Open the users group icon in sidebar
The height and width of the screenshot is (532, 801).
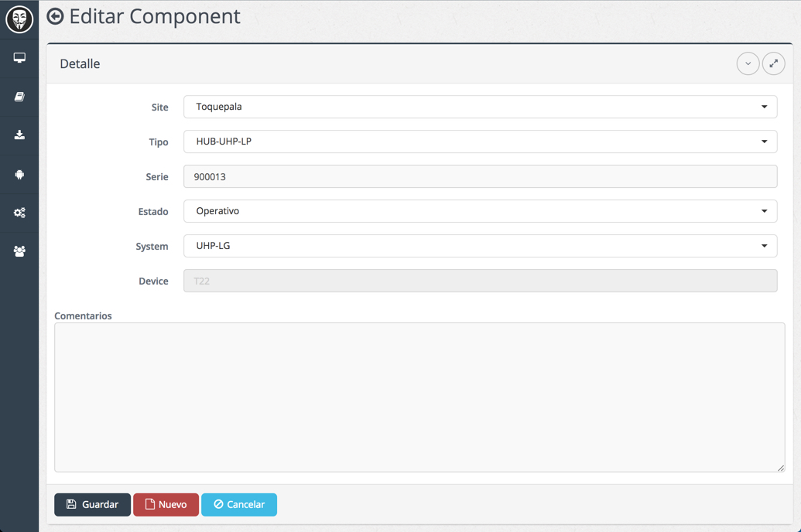[19, 251]
